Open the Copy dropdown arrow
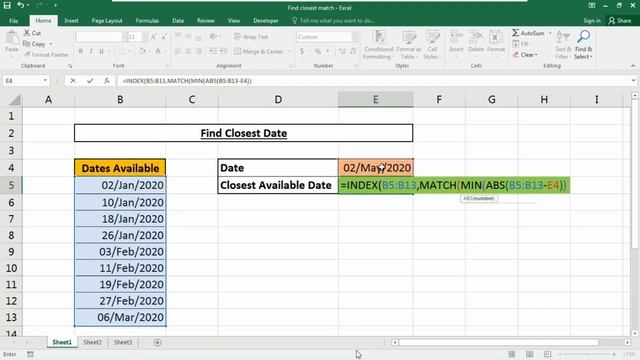 click(51, 44)
